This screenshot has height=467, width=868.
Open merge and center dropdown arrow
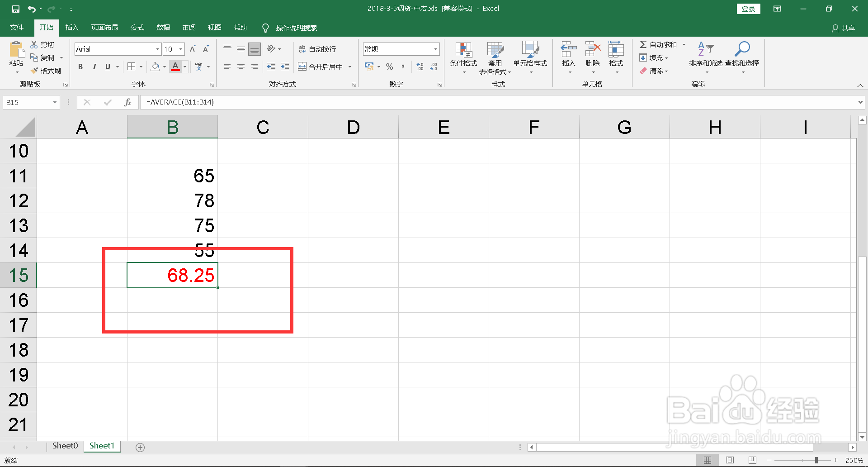point(350,67)
